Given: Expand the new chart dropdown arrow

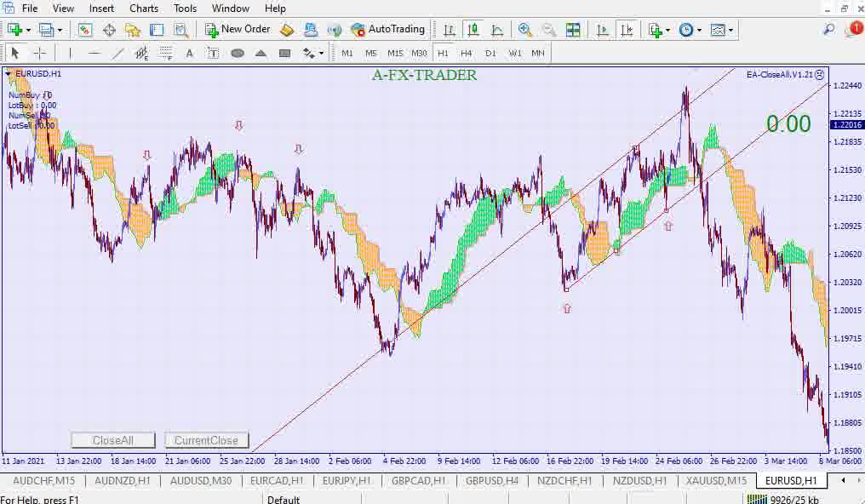Looking at the screenshot, I should coord(29,30).
